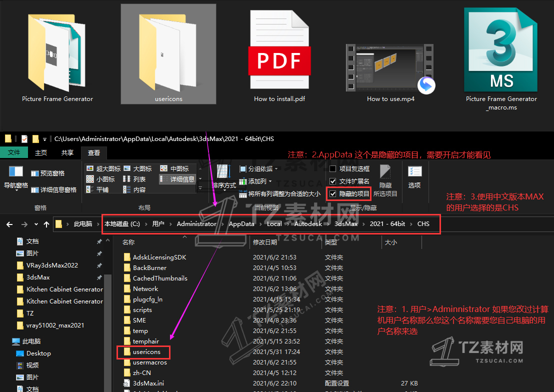554x392 pixels.
Task: Expand the chevron after 用户 breadcrumb
Action: click(x=170, y=224)
